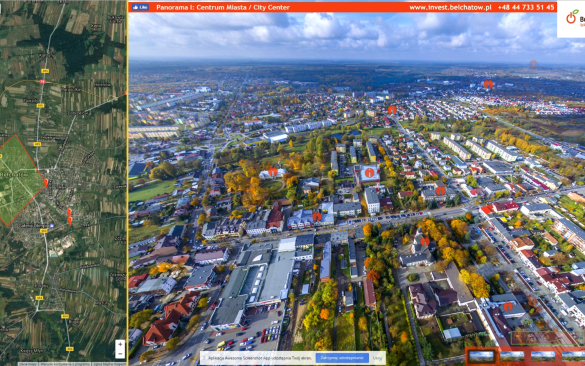Select map pin at the polygon's eastern corner
The image size is (585, 366).
pyautogui.click(x=46, y=183)
